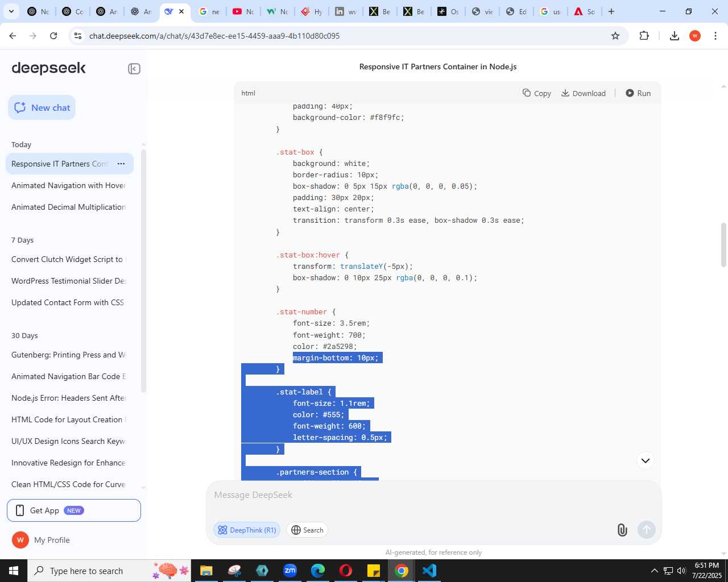Open Chrome downloads icon
728x582 pixels.
675,36
